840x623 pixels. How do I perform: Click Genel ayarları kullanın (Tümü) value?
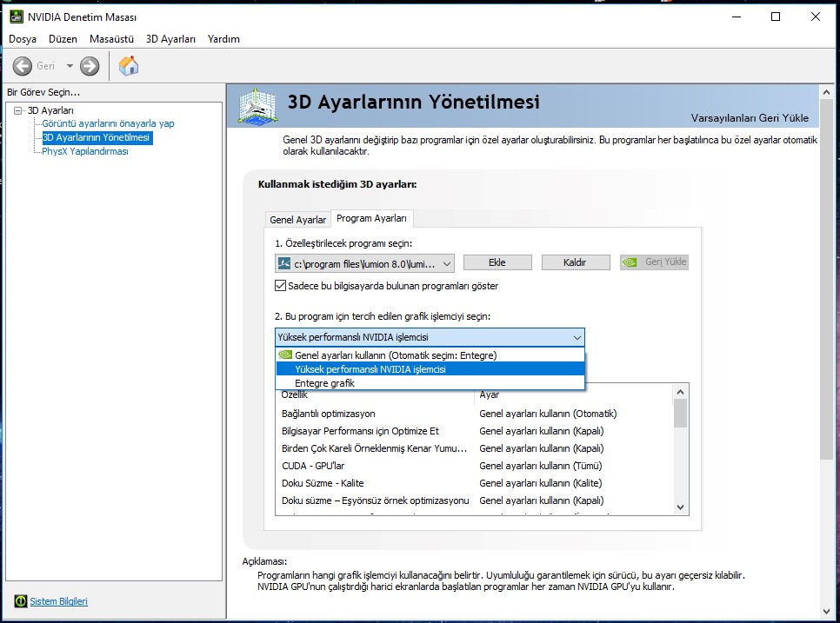coord(541,467)
